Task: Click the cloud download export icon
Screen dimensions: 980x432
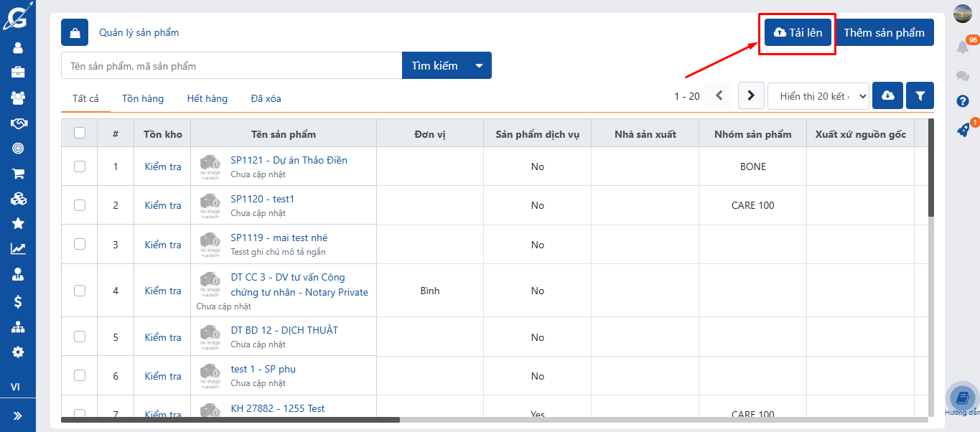Action: [887, 95]
